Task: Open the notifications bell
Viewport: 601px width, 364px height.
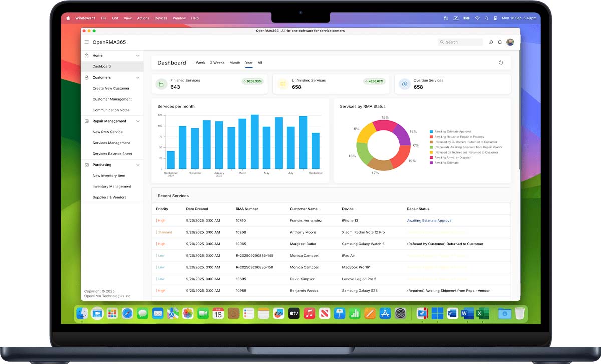Action: (500, 43)
